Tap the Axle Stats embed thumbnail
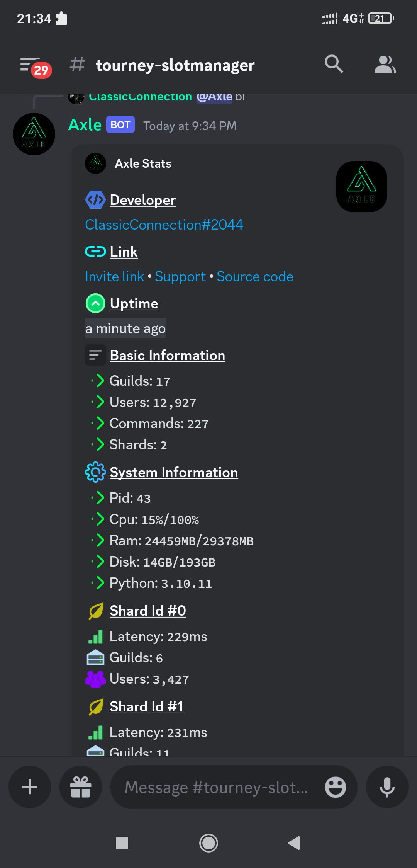417x868 pixels. tap(361, 187)
